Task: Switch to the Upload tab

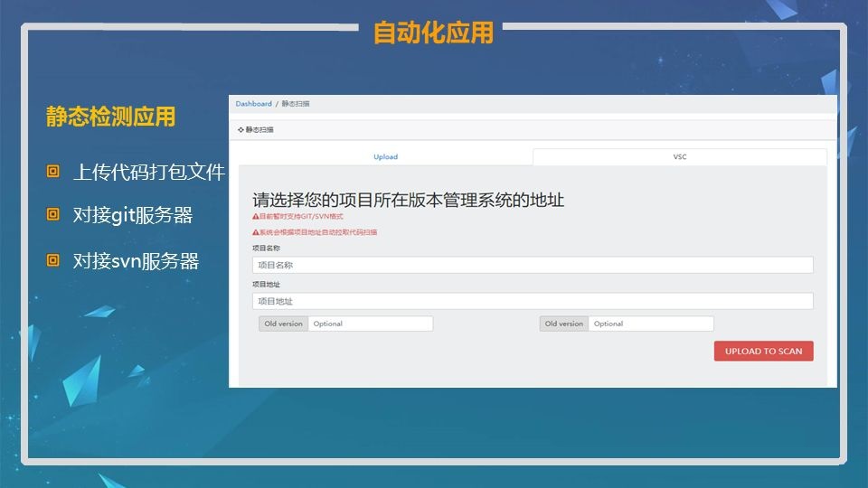Action: [x=385, y=156]
